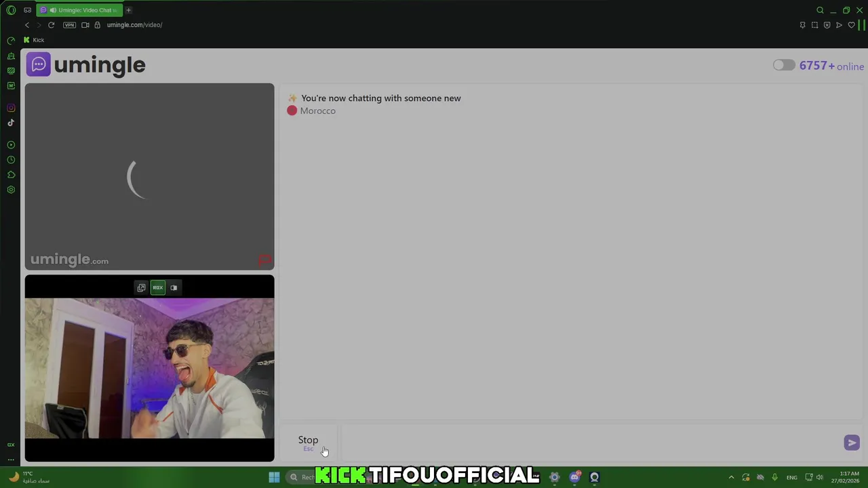Open the Kick bookmark
Viewport: 868px width, 488px height.
(x=34, y=40)
